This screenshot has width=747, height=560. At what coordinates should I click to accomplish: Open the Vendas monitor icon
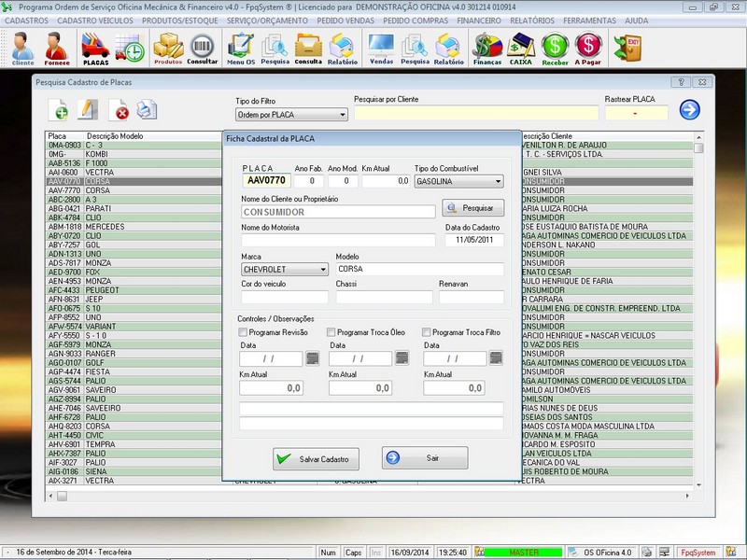click(x=381, y=49)
